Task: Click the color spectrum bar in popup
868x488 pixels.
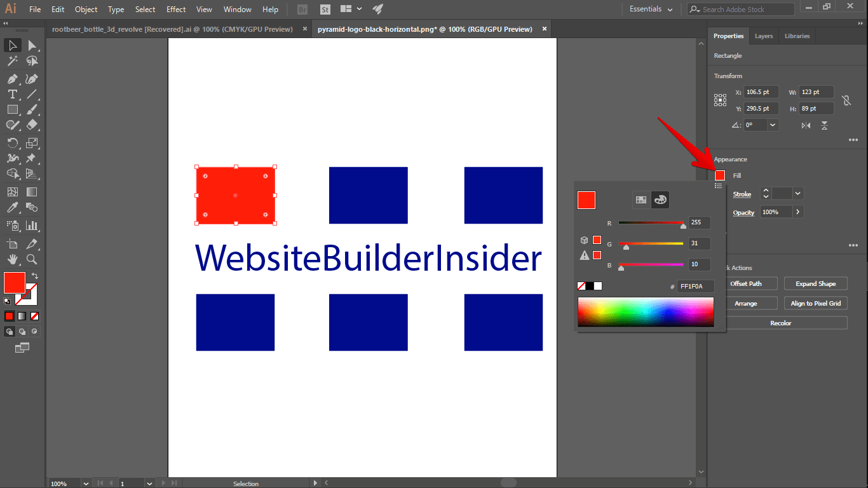Action: tap(646, 312)
